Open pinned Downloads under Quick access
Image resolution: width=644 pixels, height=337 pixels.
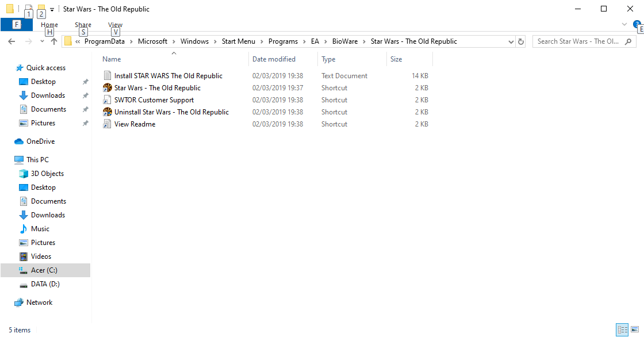pos(48,95)
